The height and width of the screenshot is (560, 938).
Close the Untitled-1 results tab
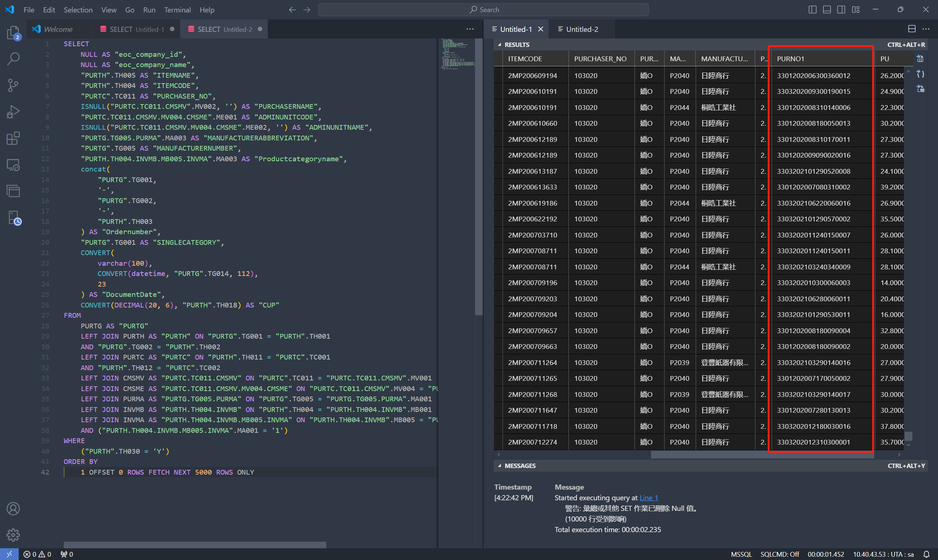coord(541,29)
